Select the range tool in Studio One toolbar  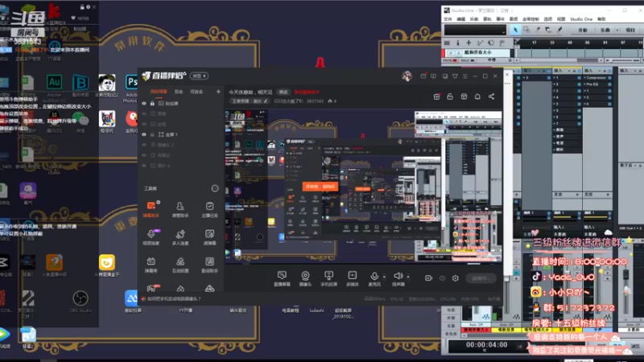click(x=526, y=30)
